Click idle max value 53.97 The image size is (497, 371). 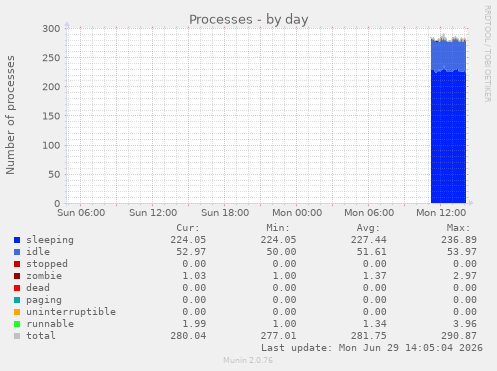tap(462, 252)
